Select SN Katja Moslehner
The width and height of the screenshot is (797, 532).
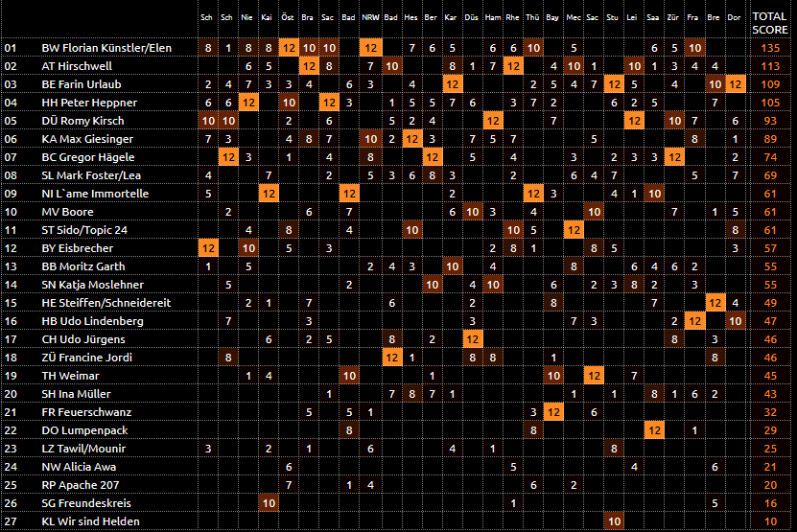[92, 285]
